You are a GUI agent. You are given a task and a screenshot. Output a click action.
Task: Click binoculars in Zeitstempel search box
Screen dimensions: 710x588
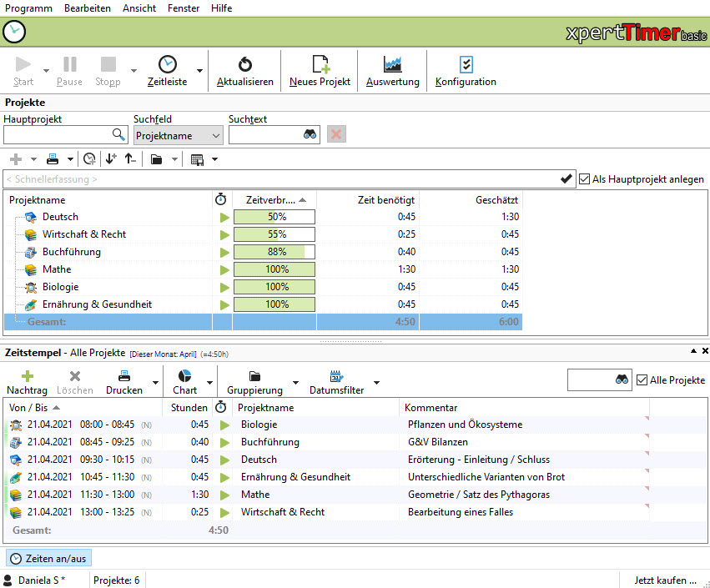pyautogui.click(x=622, y=379)
